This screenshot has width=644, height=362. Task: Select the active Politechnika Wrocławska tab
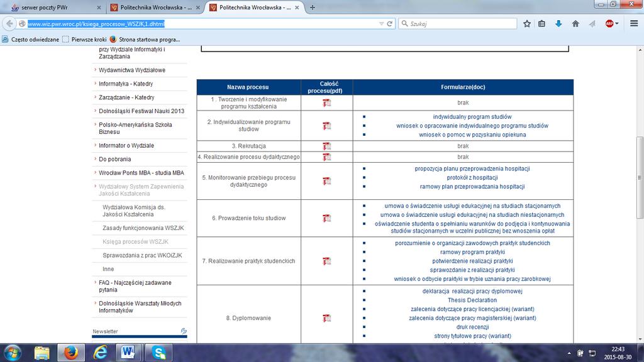(255, 8)
